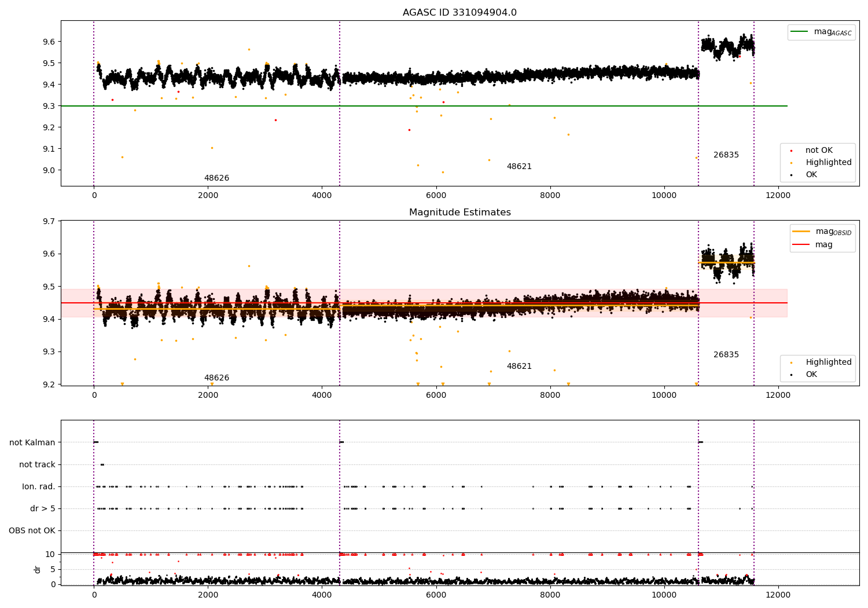Click 'Highlighted' legend entry in top plot
This screenshot has height=608, width=868.
(x=822, y=163)
